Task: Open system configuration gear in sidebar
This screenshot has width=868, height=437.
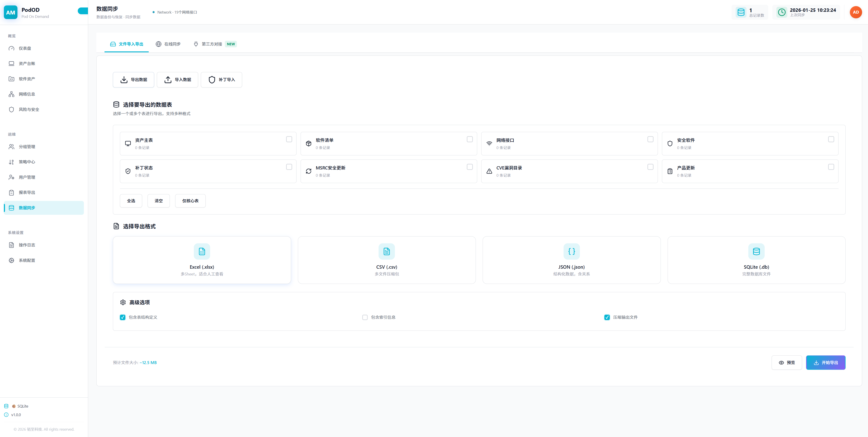Action: point(12,260)
